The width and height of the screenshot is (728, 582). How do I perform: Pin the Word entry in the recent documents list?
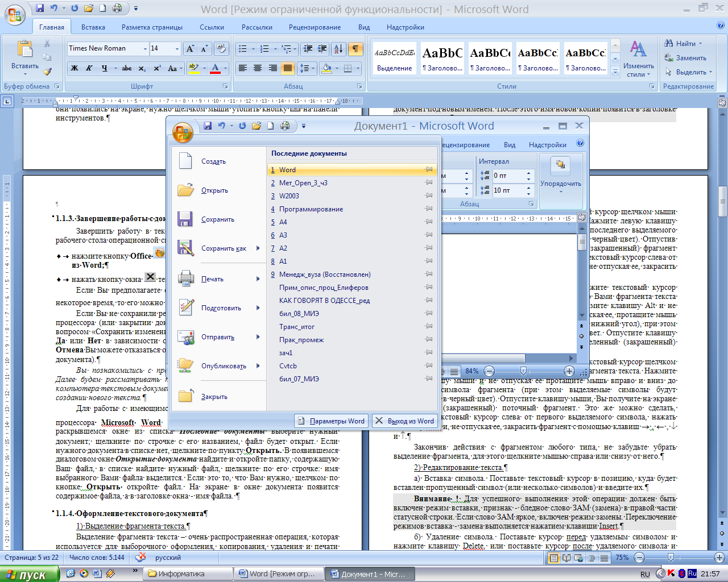(429, 169)
